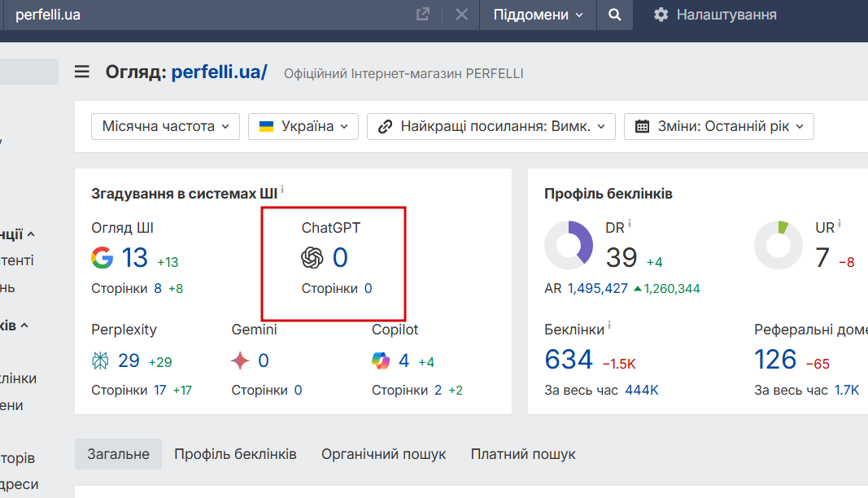Open the Піддомени dropdown
The width and height of the screenshot is (868, 498).
(x=538, y=15)
